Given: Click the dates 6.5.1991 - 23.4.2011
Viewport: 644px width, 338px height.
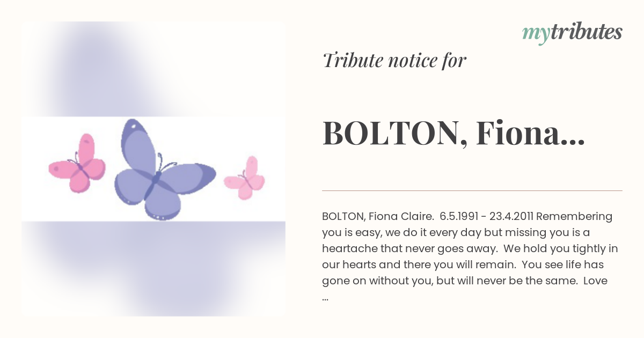Looking at the screenshot, I should [486, 217].
